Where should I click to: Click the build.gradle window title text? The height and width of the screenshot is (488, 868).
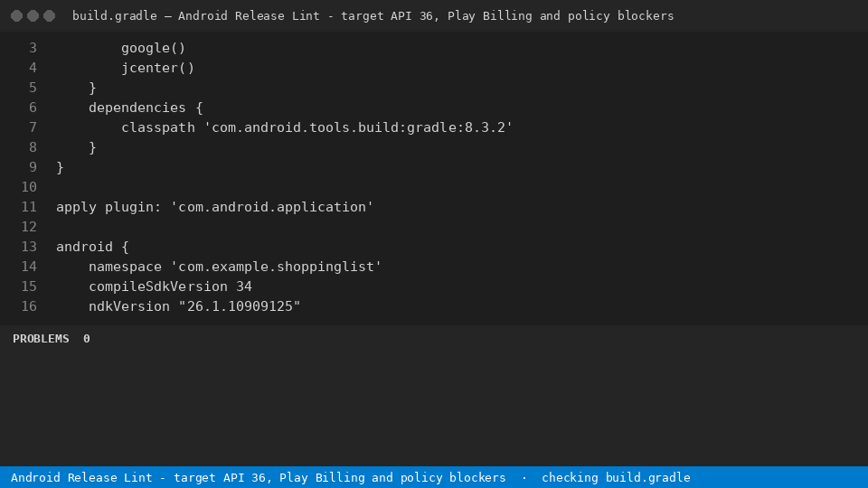point(373,16)
